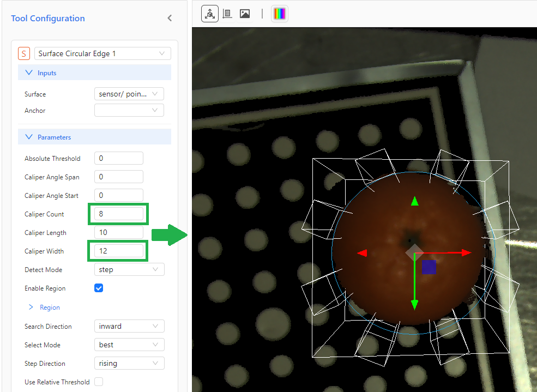Enable the Use Relative Threshold checkbox
537x392 pixels.
[x=99, y=382]
